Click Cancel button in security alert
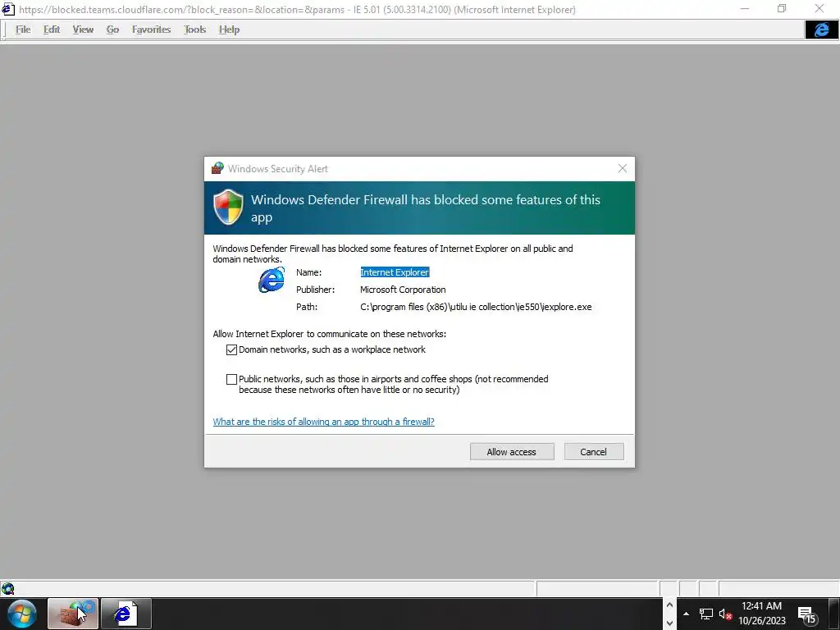840x630 pixels. 594,452
